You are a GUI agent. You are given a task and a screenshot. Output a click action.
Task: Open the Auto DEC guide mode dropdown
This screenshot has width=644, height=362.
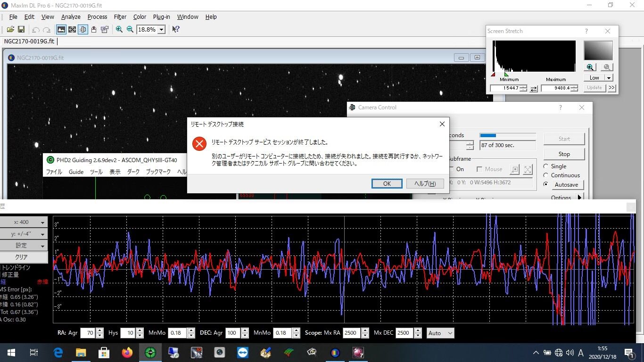point(440,333)
